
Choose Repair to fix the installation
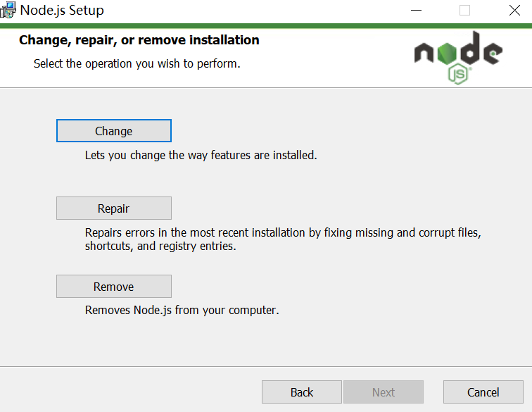pyautogui.click(x=114, y=208)
